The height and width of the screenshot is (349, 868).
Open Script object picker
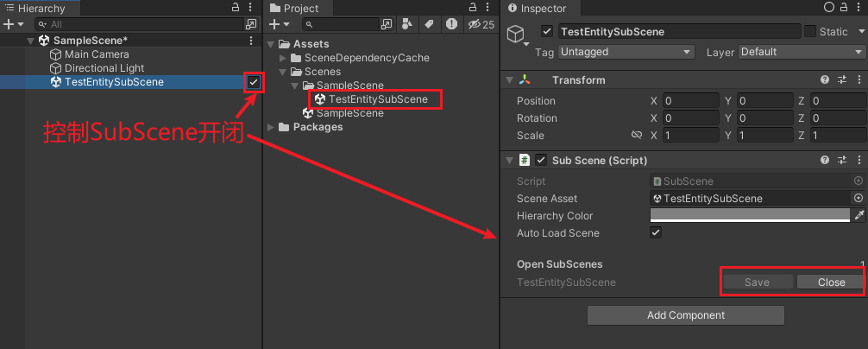(x=858, y=181)
